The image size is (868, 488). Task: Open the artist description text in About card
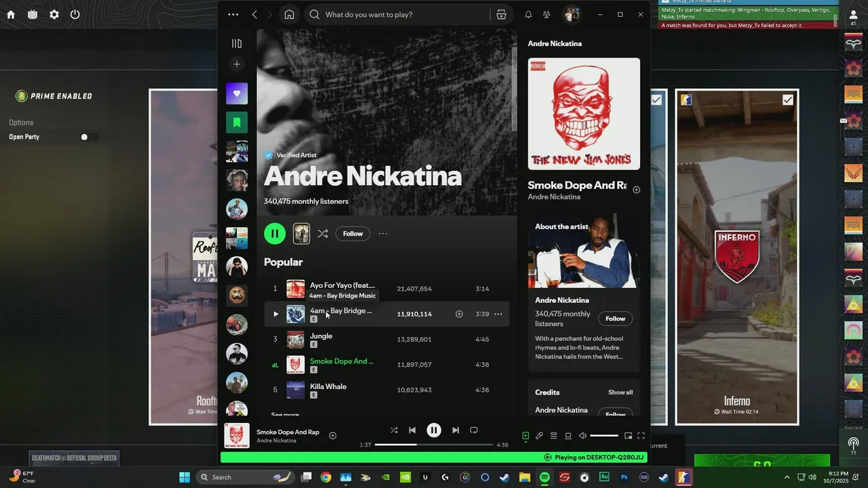tap(579, 348)
